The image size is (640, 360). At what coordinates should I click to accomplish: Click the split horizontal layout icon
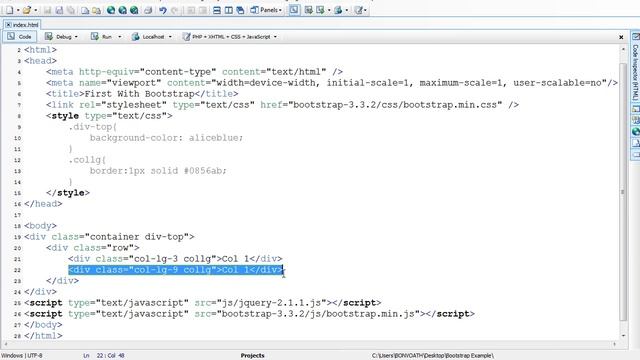click(217, 10)
